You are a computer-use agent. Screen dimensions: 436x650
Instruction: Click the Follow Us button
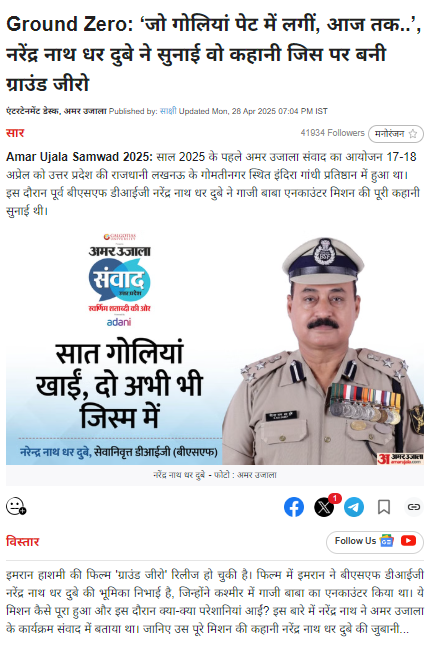pyautogui.click(x=375, y=542)
